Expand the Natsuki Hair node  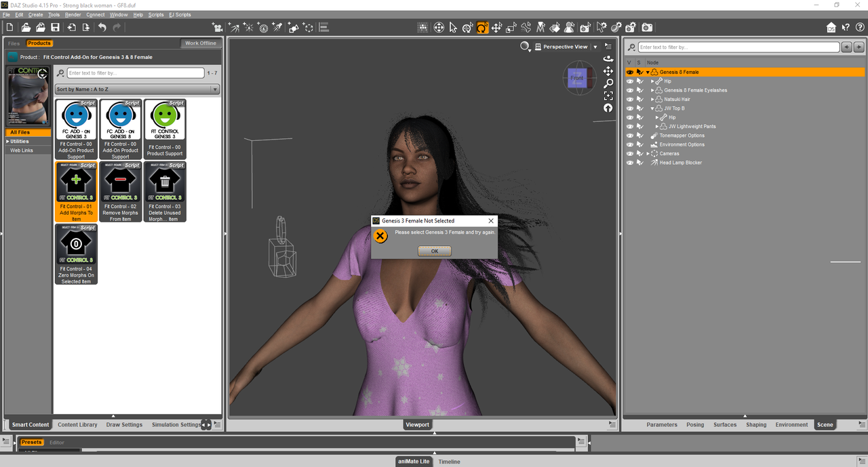pos(652,99)
